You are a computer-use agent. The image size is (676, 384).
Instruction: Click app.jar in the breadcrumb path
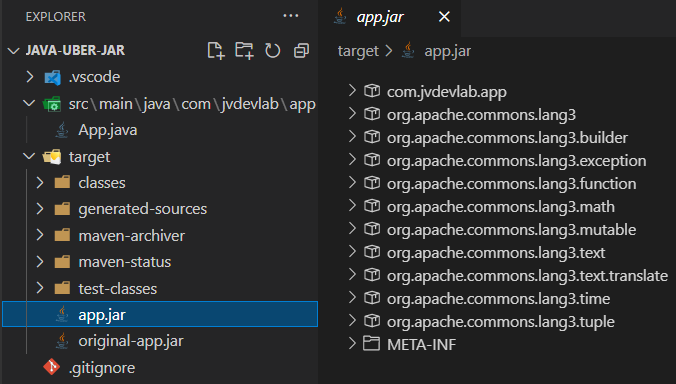[448, 51]
